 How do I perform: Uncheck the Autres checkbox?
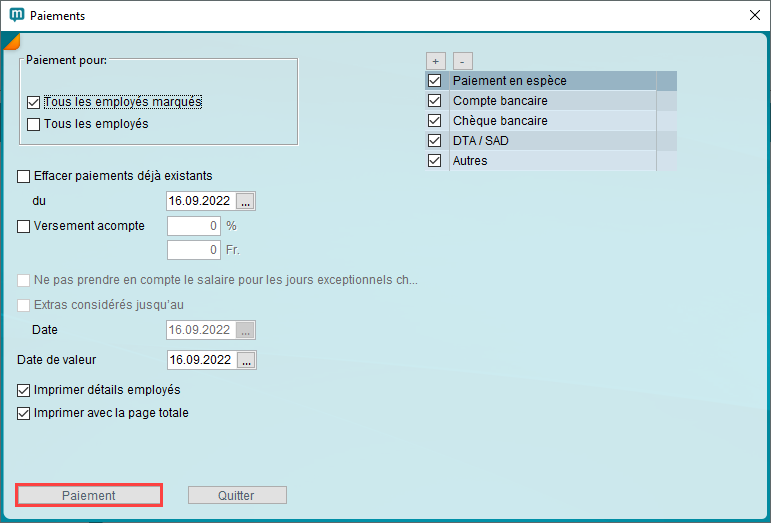pos(435,161)
